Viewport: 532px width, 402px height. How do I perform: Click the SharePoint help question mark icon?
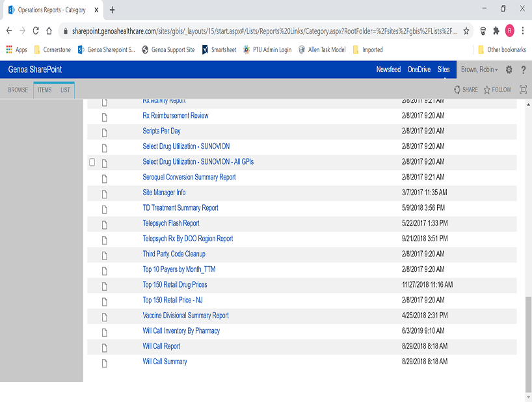pyautogui.click(x=524, y=70)
